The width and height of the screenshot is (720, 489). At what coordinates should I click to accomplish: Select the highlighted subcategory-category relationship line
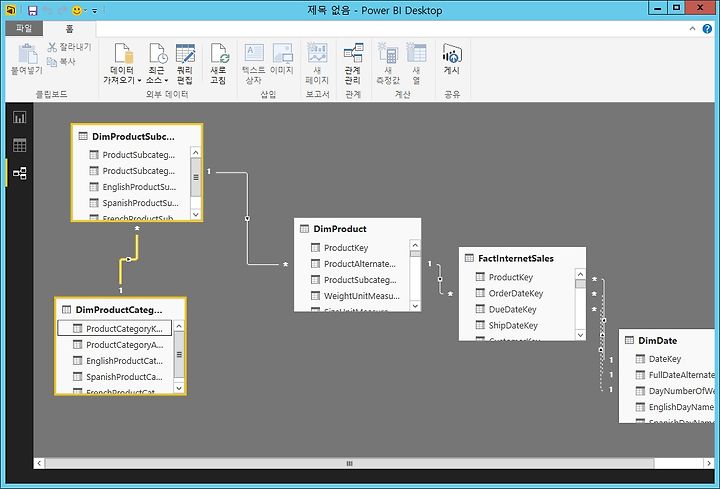[x=129, y=259]
